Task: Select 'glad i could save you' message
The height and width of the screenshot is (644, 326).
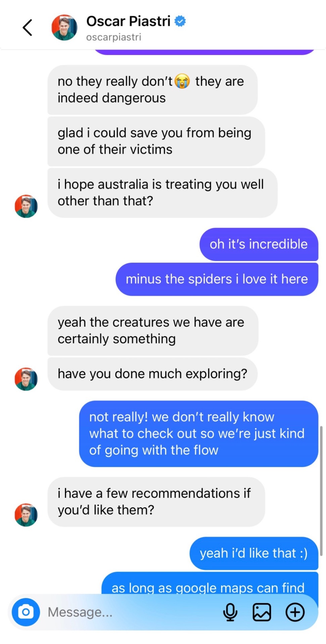Action: click(x=156, y=141)
